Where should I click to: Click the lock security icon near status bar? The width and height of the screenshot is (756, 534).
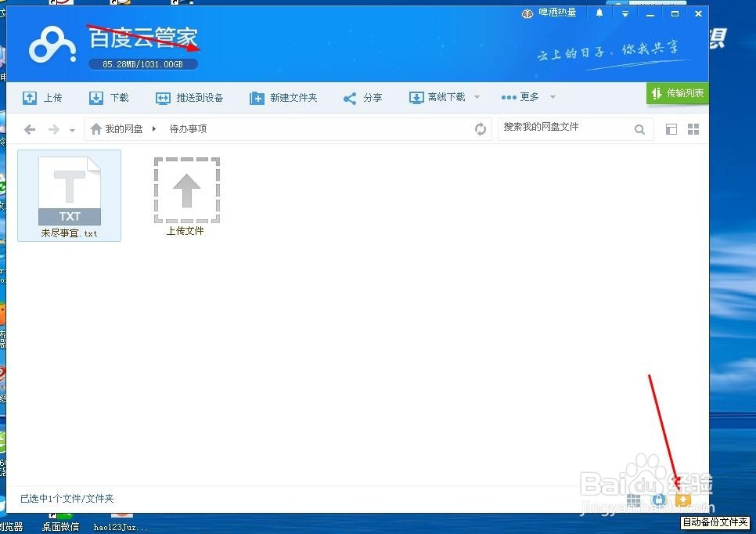click(x=658, y=500)
